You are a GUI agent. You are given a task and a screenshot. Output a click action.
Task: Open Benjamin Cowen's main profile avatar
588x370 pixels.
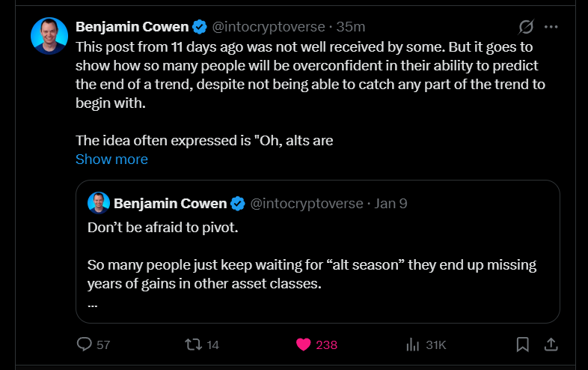(49, 36)
